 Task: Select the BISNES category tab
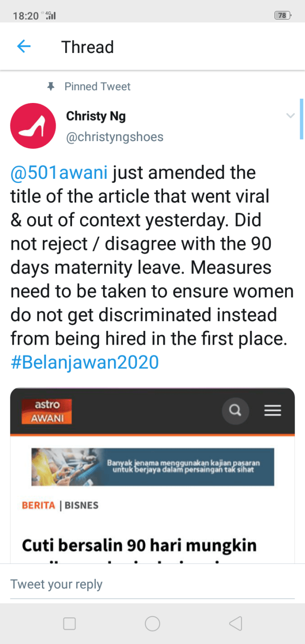pos(81,505)
